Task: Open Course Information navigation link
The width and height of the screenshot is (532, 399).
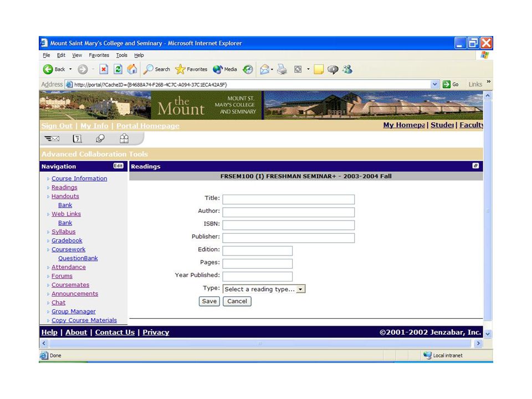Action: pos(79,178)
